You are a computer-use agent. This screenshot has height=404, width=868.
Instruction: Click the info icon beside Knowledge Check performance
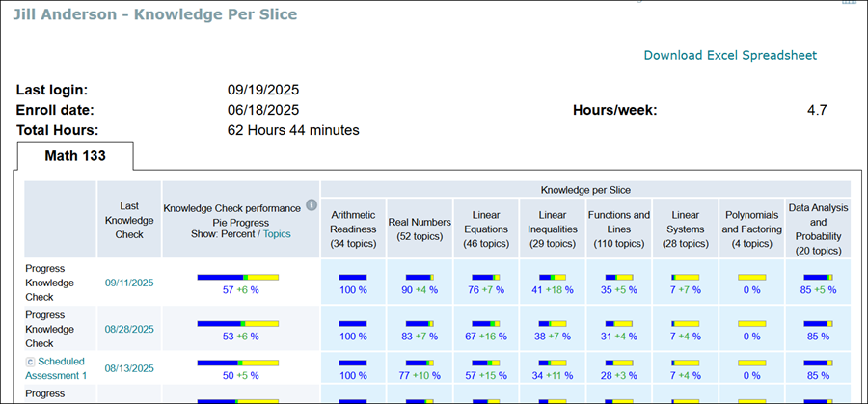pyautogui.click(x=312, y=205)
